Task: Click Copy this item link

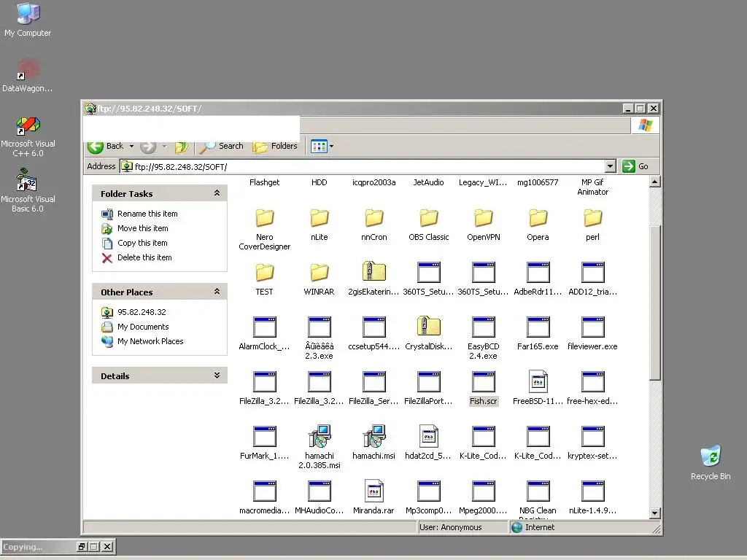Action: 142,243
